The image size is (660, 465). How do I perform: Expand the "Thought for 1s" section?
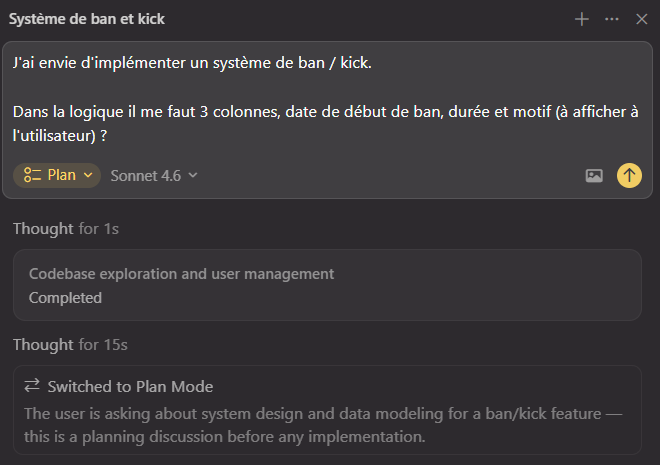tap(66, 229)
